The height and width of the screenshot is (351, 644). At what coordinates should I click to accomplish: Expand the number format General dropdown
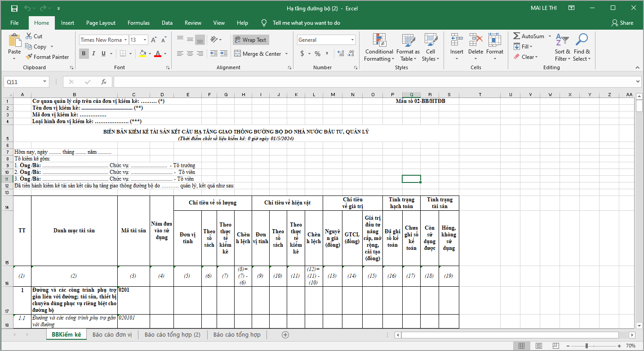[x=352, y=40]
